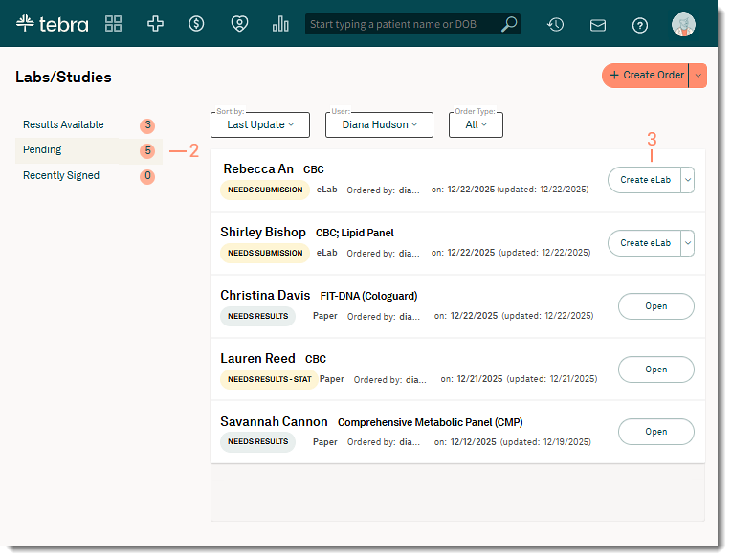
Task: Click the CBC; Lipid Panel order text
Action: 355,233
